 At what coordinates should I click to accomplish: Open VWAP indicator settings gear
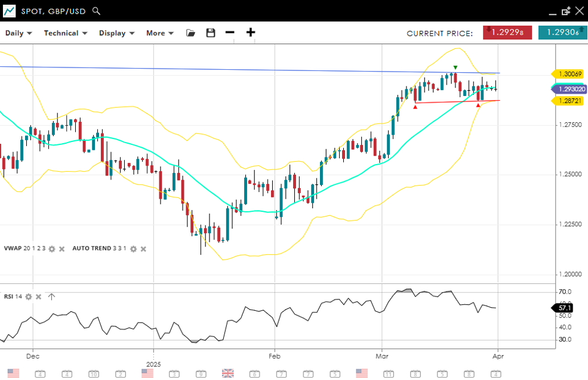pos(52,249)
